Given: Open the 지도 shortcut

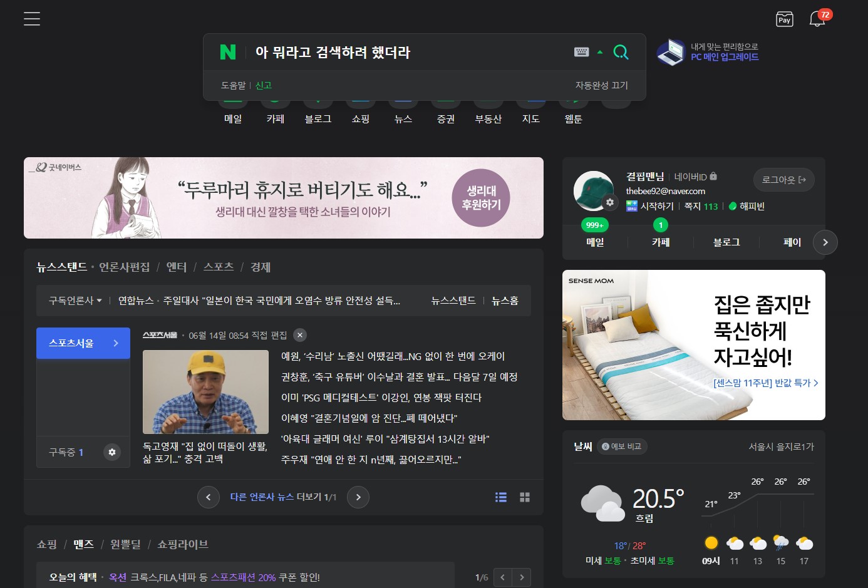Looking at the screenshot, I should tap(531, 118).
